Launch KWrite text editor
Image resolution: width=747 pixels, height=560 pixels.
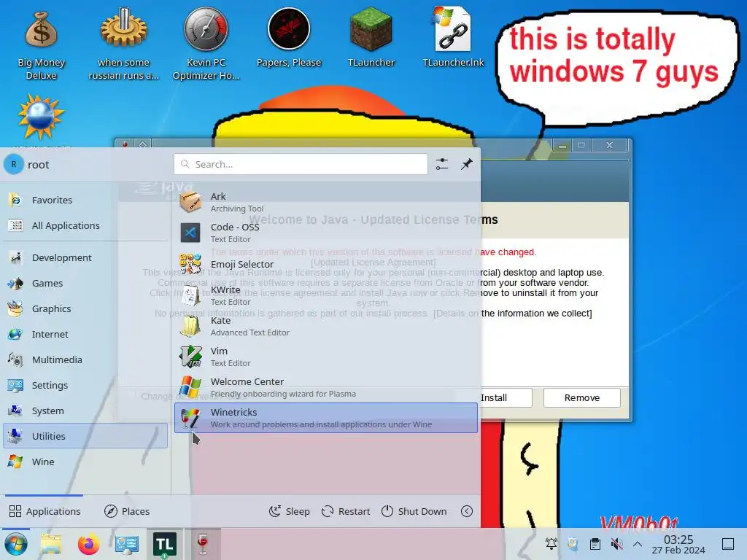[326, 295]
